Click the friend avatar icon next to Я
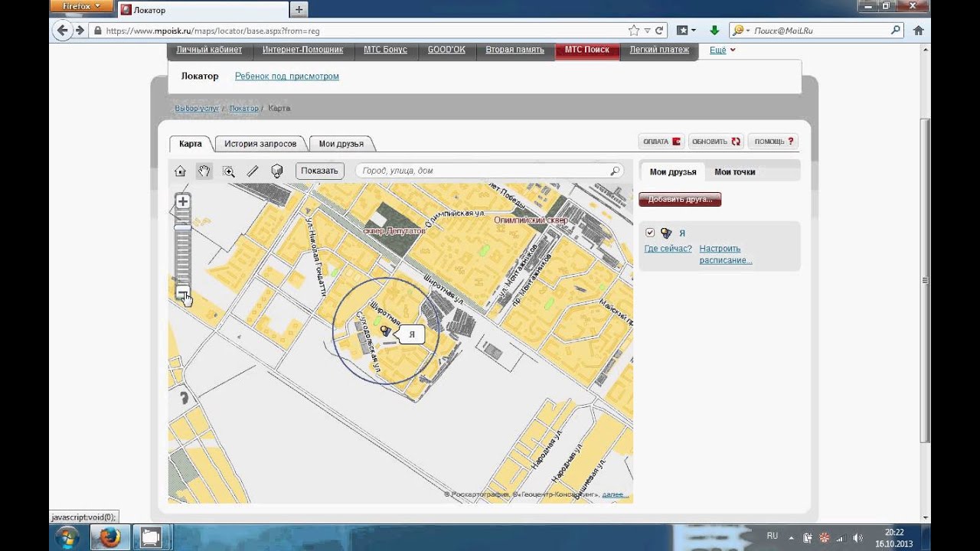The width and height of the screenshot is (980, 551). tap(666, 233)
